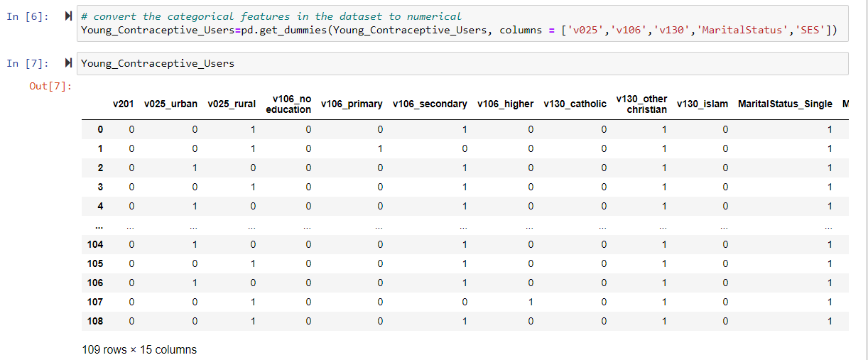Screen dimensions: 868x360
Task: Click row index 1
Action: pos(100,149)
